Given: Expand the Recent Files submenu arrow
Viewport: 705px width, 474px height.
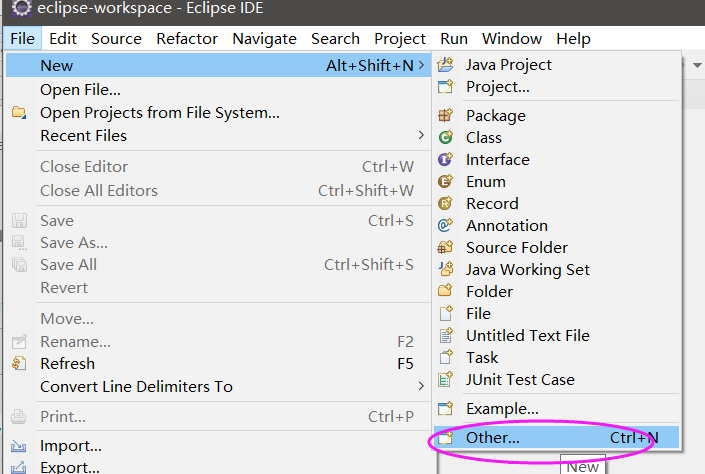Looking at the screenshot, I should (421, 135).
